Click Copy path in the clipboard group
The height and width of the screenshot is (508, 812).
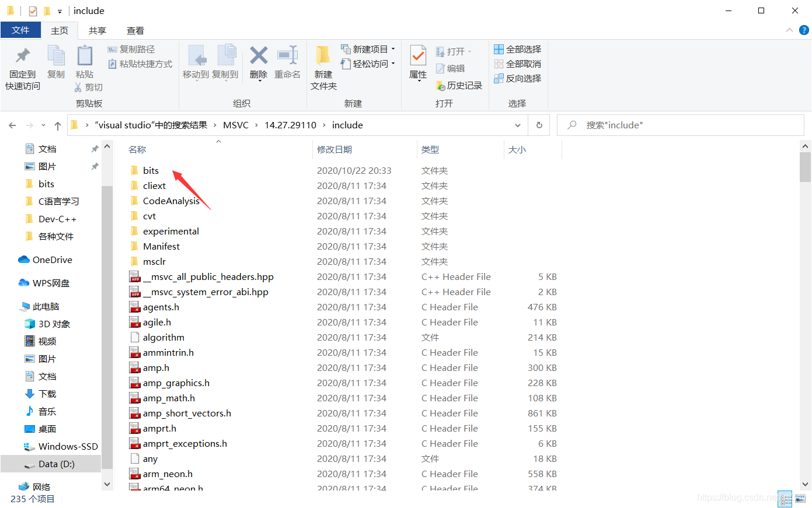131,50
